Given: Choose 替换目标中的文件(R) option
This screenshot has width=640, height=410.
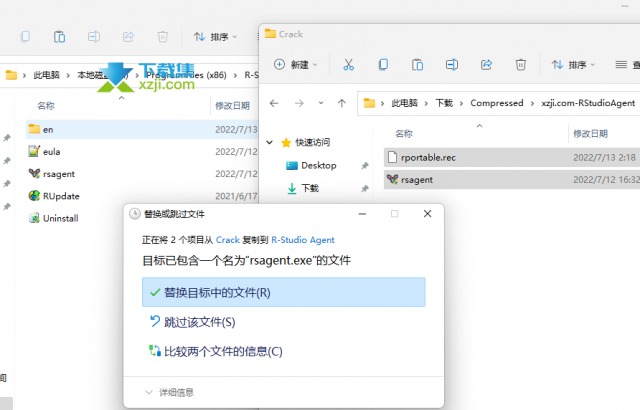Looking at the screenshot, I should point(284,292).
